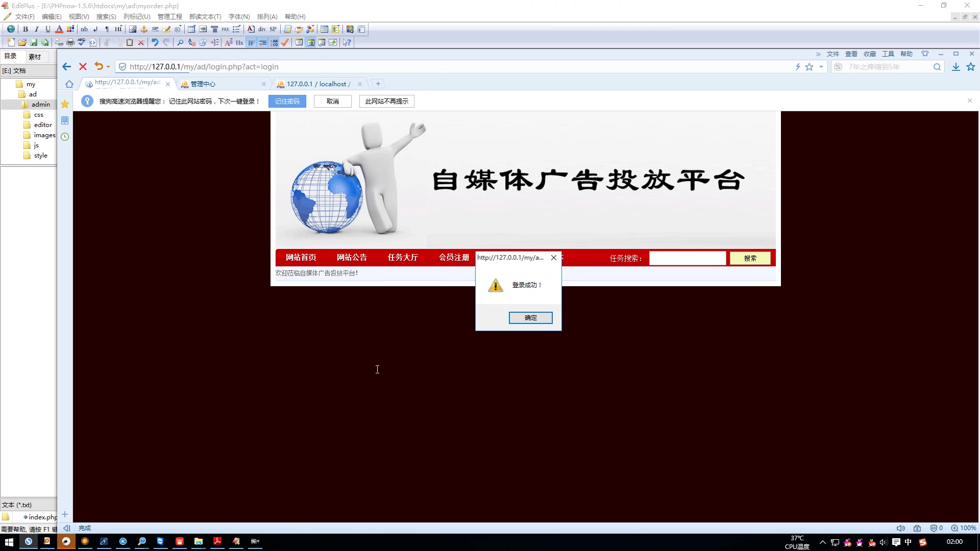Toggle the word wrap W icon
Screen dimensions: 980x551
(x=251, y=42)
